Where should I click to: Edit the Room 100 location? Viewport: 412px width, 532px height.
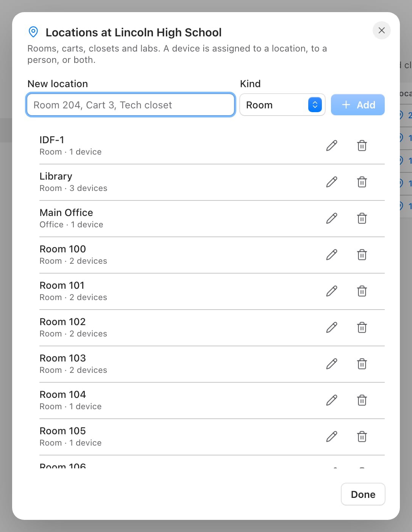(332, 255)
